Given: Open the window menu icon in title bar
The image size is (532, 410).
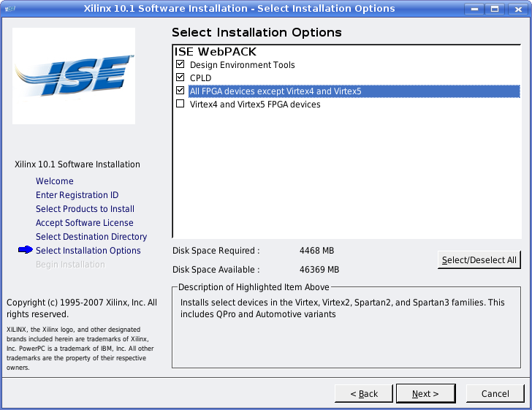Looking at the screenshot, I should point(8,9).
